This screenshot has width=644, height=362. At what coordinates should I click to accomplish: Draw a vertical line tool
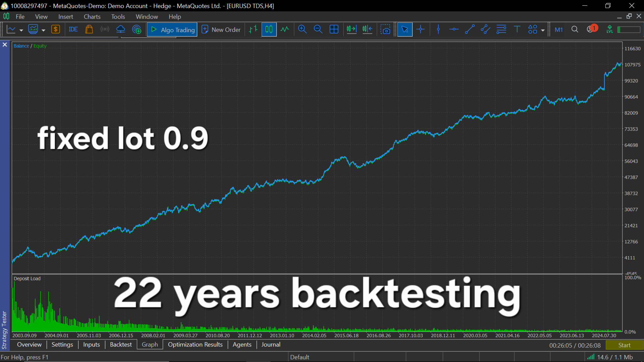[x=438, y=29]
